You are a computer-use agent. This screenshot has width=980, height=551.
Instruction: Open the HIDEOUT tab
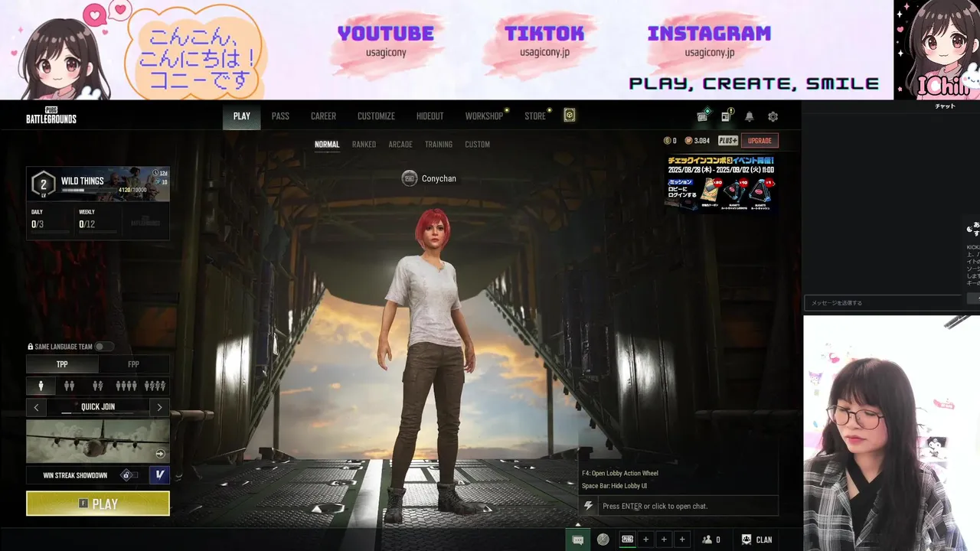(x=430, y=116)
